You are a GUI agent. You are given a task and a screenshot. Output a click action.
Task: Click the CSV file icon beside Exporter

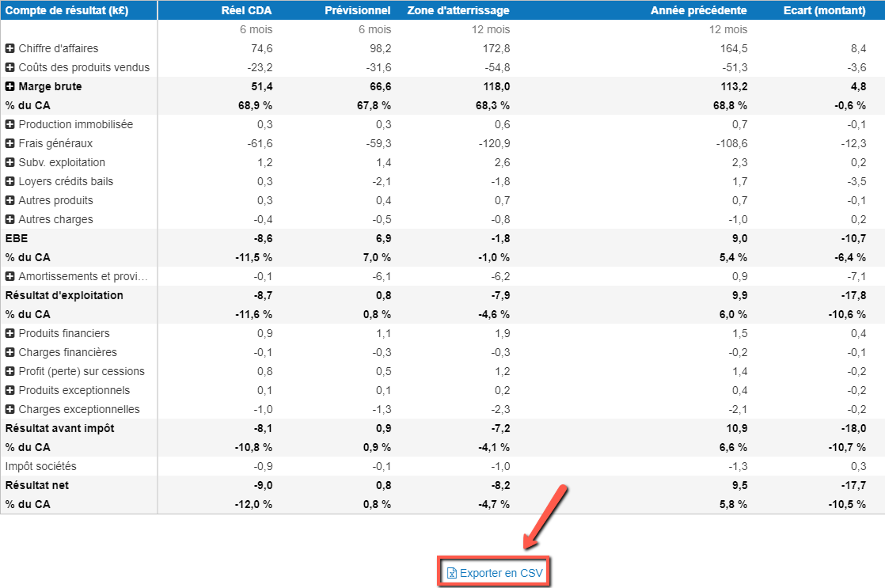(451, 573)
